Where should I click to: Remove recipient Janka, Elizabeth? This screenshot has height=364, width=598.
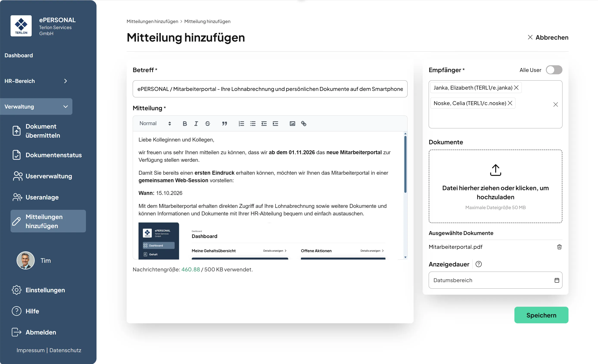pyautogui.click(x=516, y=88)
